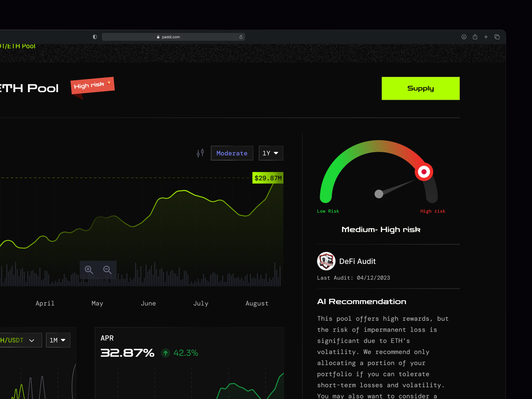Click the browser downloads icon
Image resolution: width=532 pixels, height=399 pixels.
tap(464, 37)
